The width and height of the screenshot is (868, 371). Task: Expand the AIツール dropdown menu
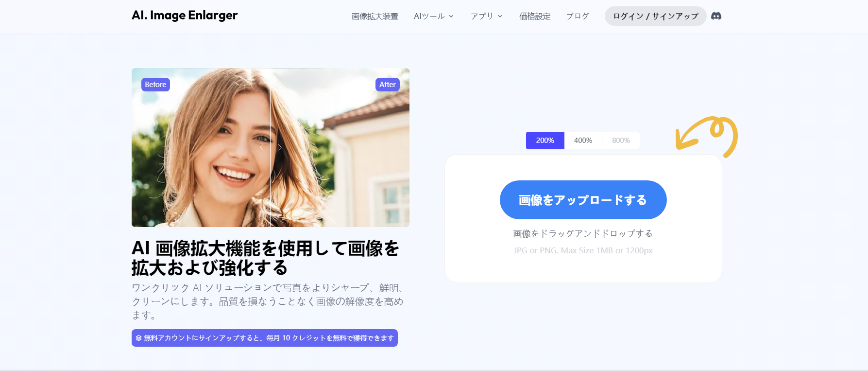click(x=433, y=16)
